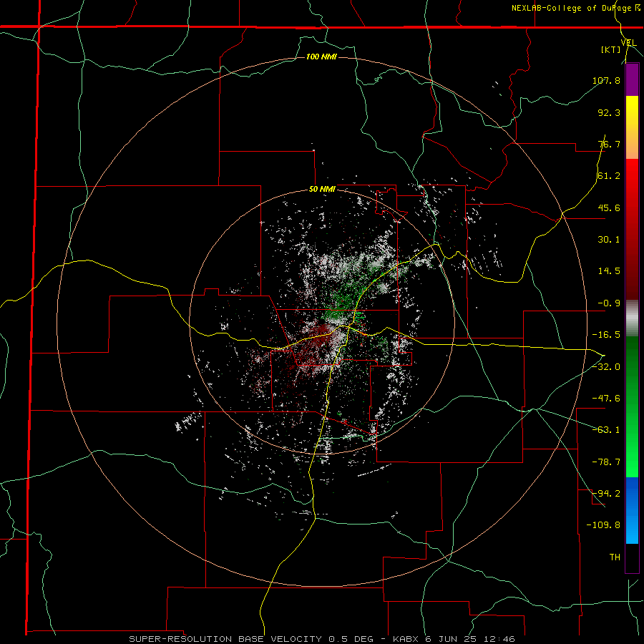Image resolution: width=644 pixels, height=644 pixels.
Task: Click the 92.3 velocity scale value
Action: coord(609,112)
